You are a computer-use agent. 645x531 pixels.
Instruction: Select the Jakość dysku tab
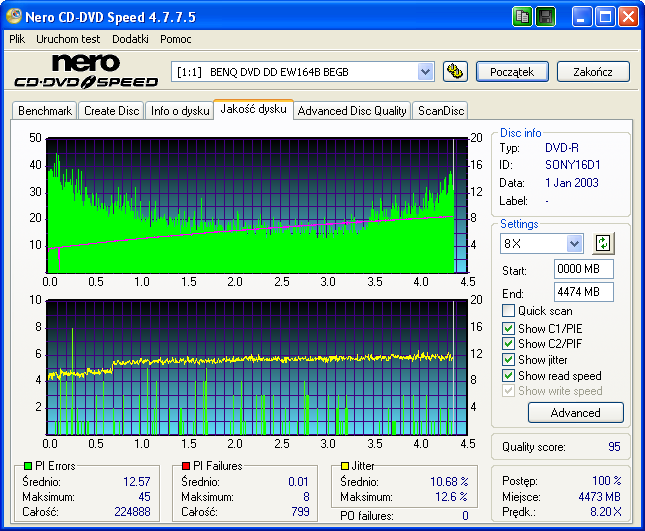pyautogui.click(x=253, y=109)
